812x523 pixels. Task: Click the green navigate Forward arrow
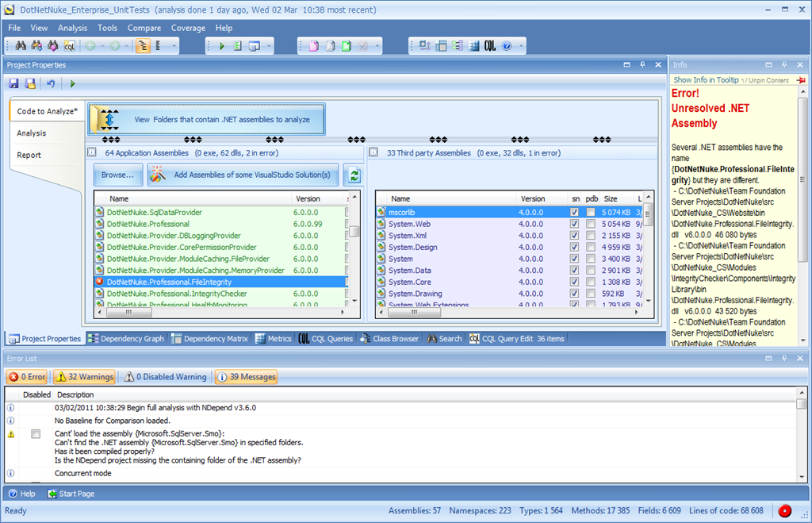(114, 46)
